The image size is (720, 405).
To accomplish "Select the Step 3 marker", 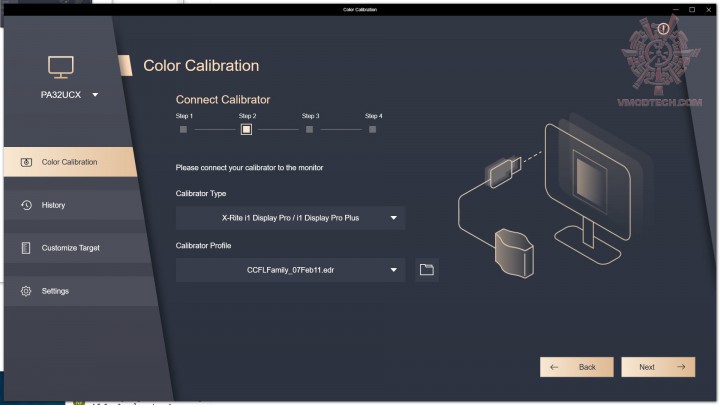I will tap(309, 129).
